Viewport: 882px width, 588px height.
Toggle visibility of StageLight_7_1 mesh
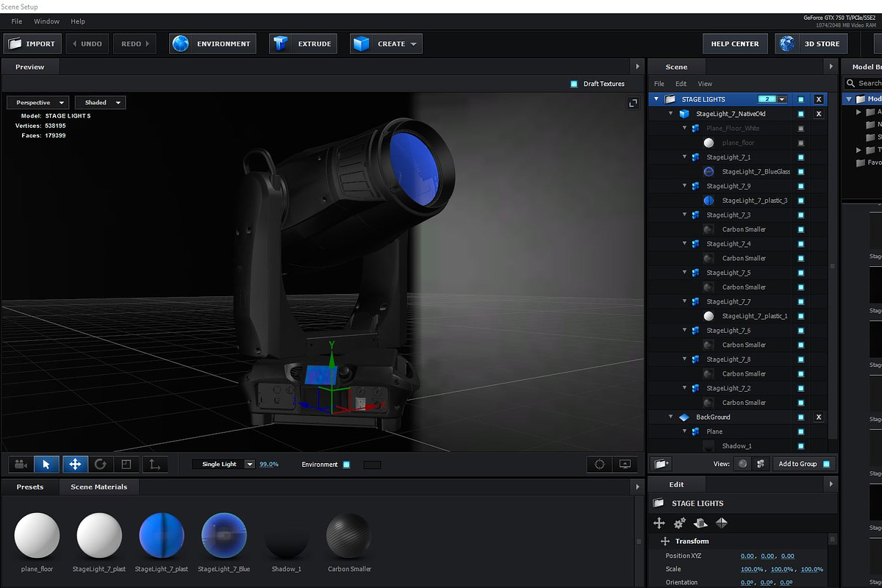(801, 157)
